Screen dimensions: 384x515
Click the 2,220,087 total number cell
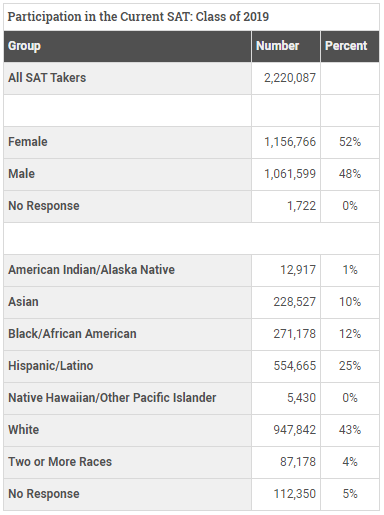[290, 78]
